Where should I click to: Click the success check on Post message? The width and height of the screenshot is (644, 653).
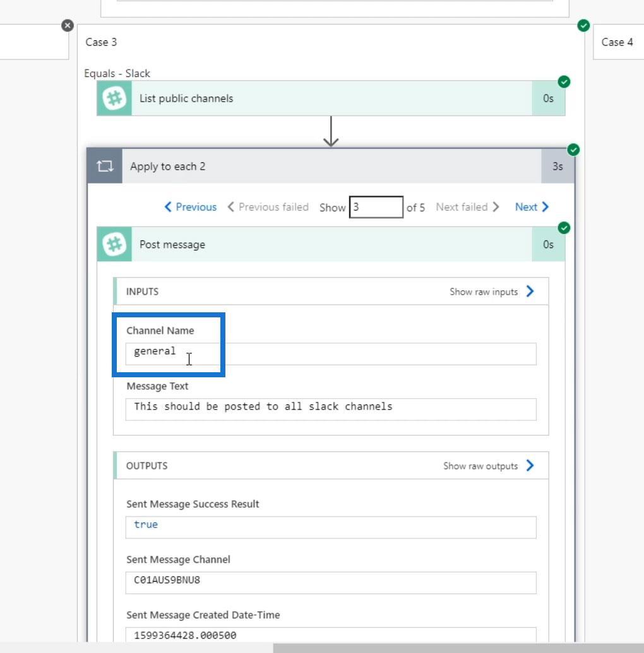click(564, 228)
